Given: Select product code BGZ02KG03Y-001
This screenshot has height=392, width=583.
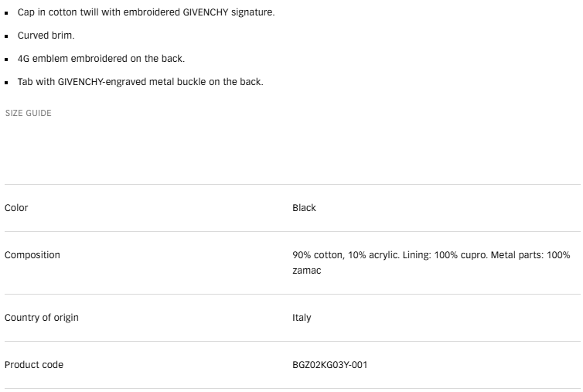Looking at the screenshot, I should 330,365.
